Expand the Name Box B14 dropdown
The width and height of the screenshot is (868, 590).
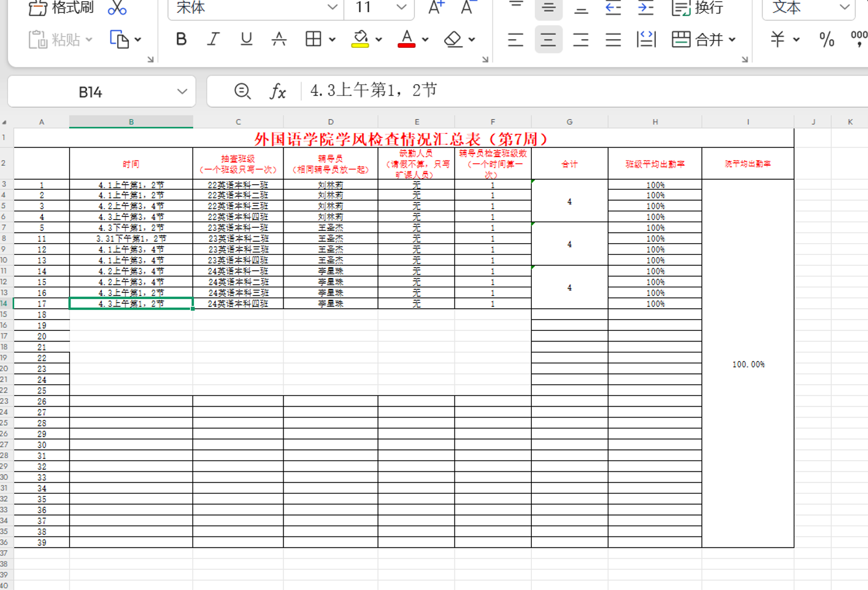pyautogui.click(x=182, y=91)
